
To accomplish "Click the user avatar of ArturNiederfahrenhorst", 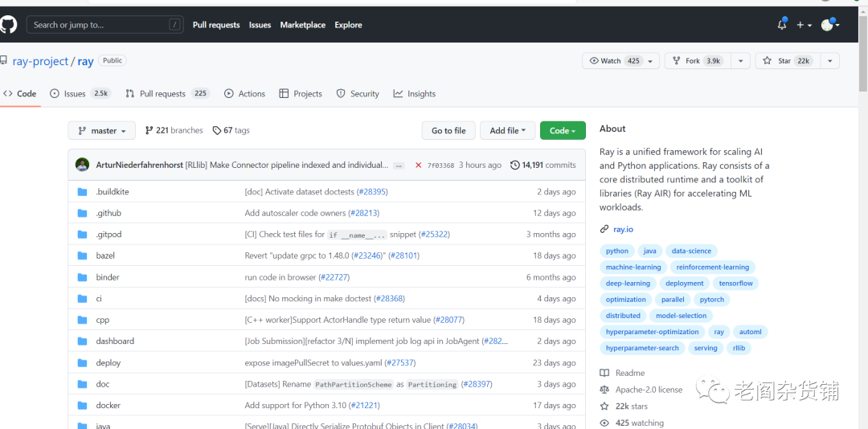I will coord(83,165).
